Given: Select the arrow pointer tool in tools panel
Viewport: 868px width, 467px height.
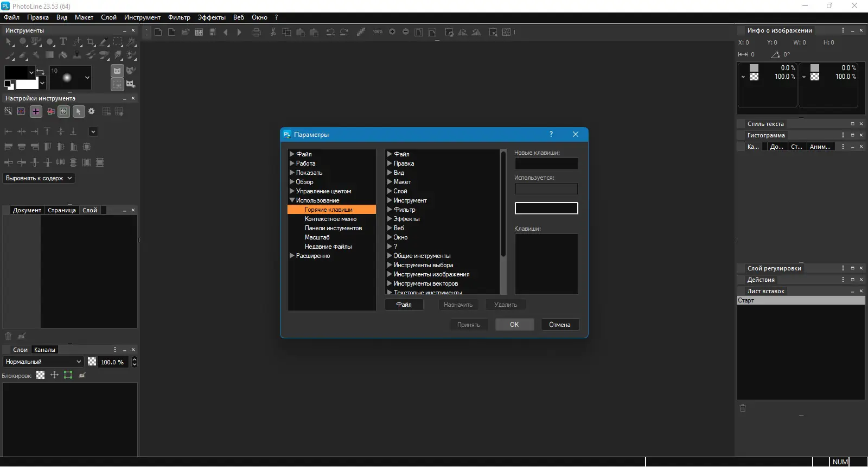Looking at the screenshot, I should click(x=9, y=42).
